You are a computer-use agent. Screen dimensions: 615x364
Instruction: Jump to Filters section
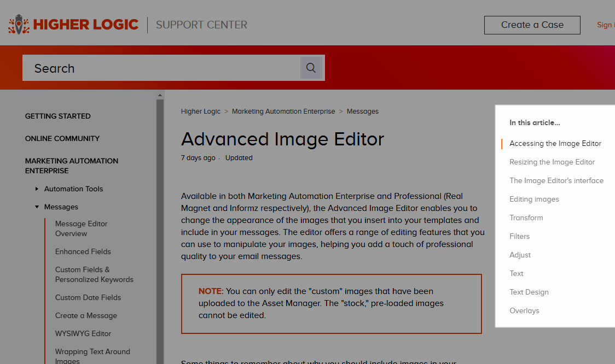coord(519,236)
